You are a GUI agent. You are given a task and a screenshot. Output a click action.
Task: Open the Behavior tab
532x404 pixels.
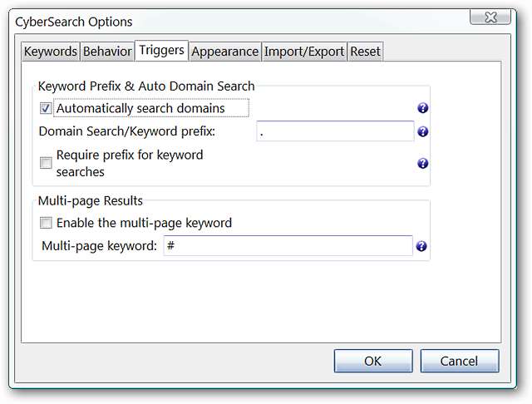(107, 52)
